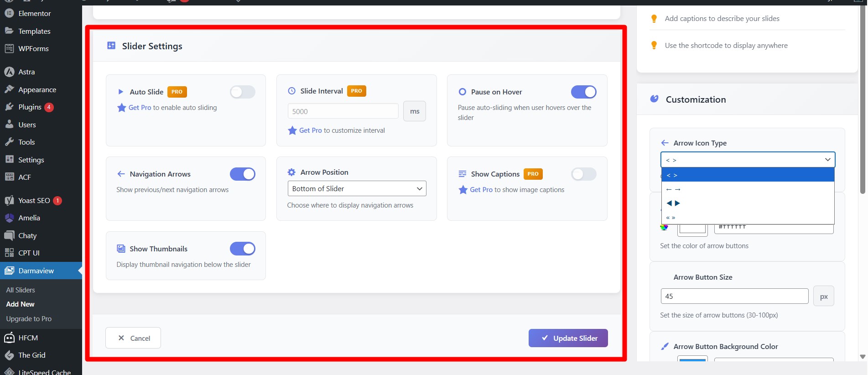Click the Tools wrench icon
The image size is (868, 375).
pos(9,142)
